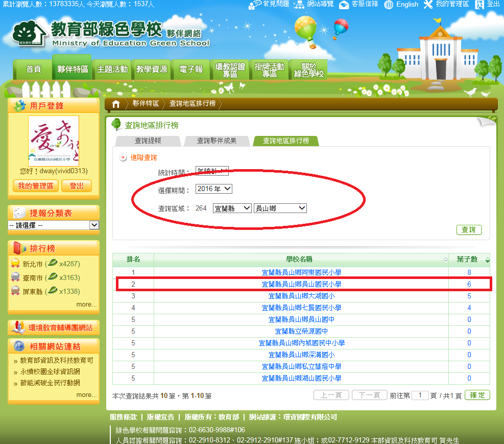Click the envelope icon for 客服信箱
This screenshot has width=504, height=444.
[344, 5]
